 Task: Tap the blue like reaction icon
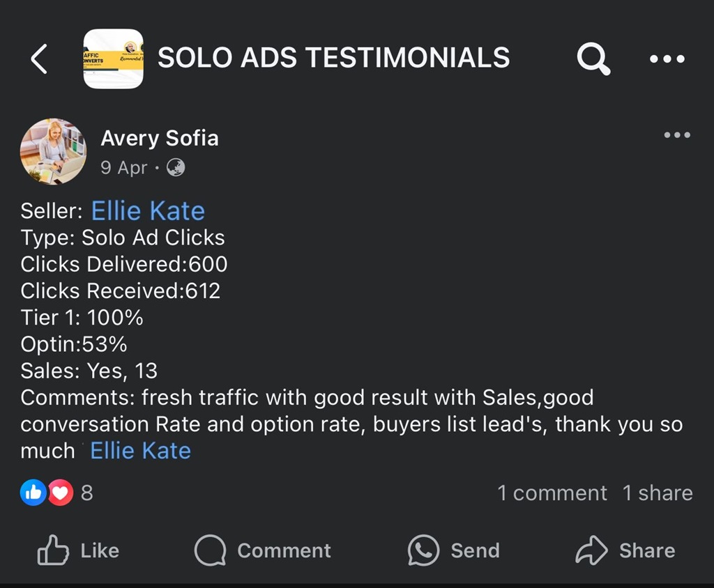(x=33, y=493)
